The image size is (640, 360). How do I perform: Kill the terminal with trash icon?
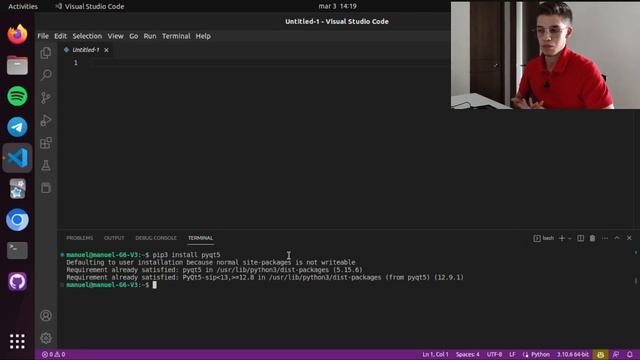[592, 238]
